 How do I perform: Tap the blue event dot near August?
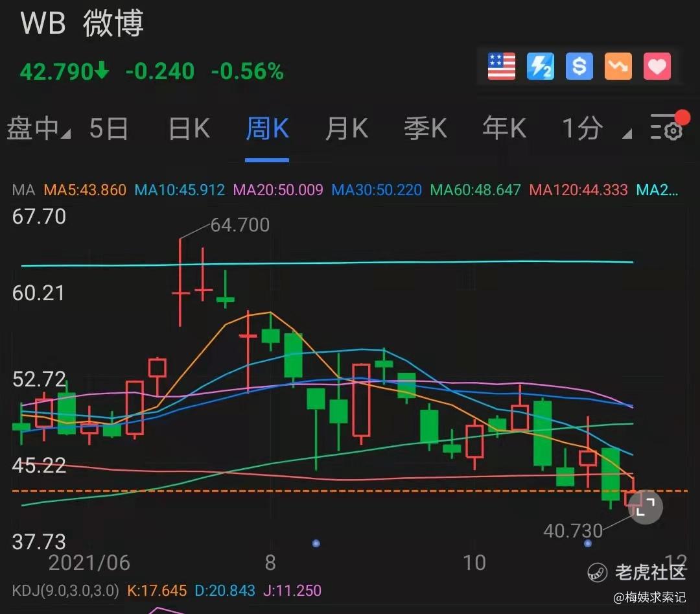(x=316, y=543)
